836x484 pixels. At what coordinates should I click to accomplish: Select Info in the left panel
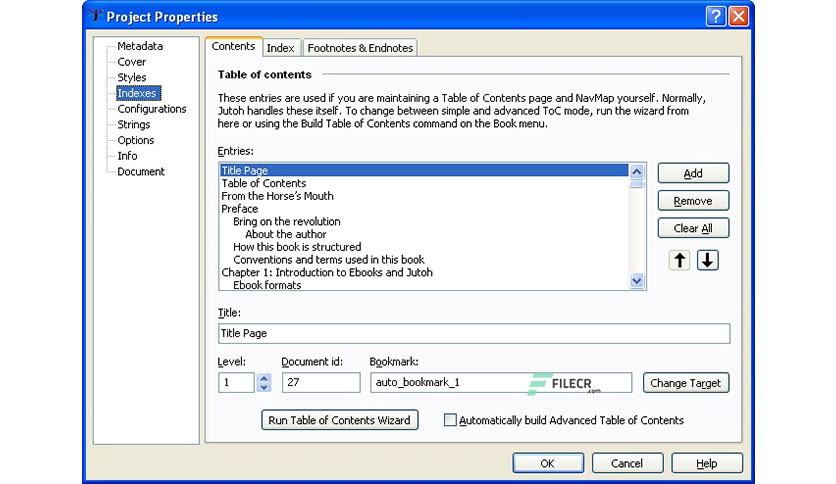[x=127, y=156]
